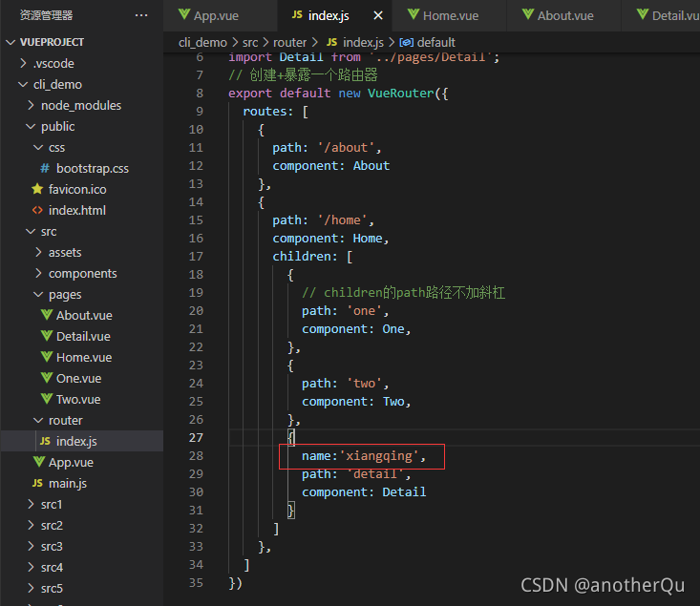This screenshot has width=700, height=606.
Task: Click breadcrumb JS icon before index.js
Action: 331,42
